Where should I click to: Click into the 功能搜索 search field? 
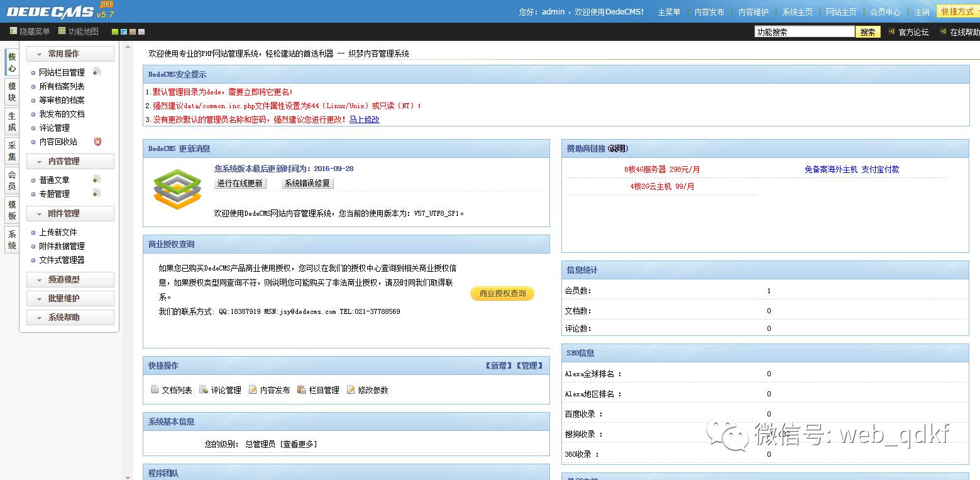pos(805,31)
